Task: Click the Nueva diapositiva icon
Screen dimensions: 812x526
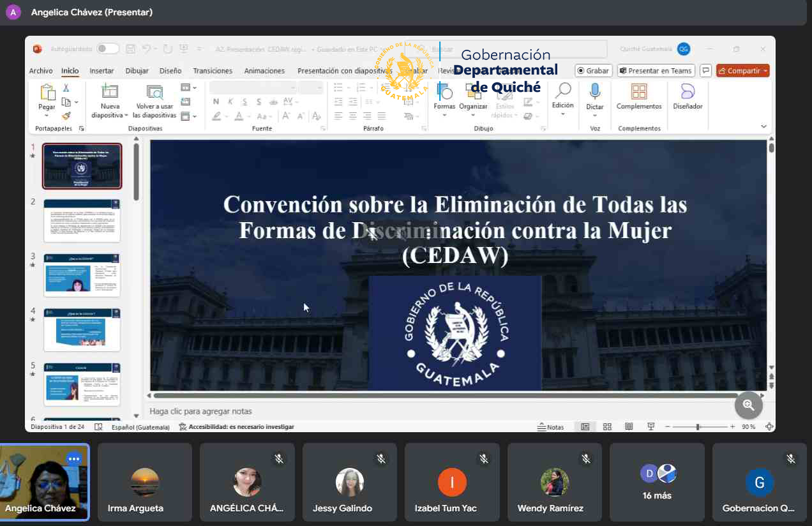Action: 110,91
